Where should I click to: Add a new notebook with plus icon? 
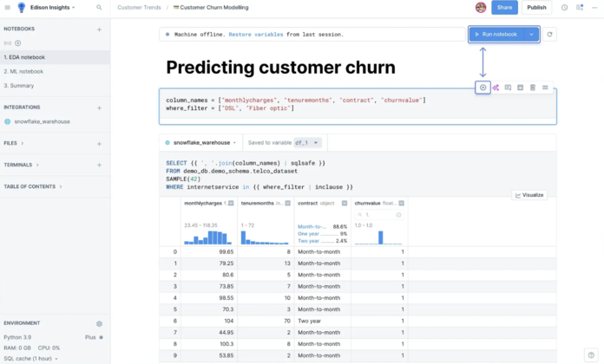pos(99,29)
